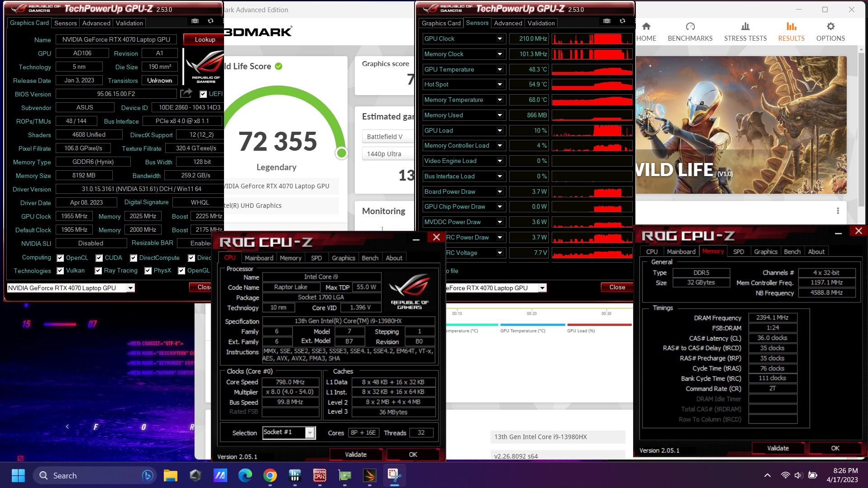868x488 pixels.
Task: Toggle the OpenCL checkbox
Action: 60,258
